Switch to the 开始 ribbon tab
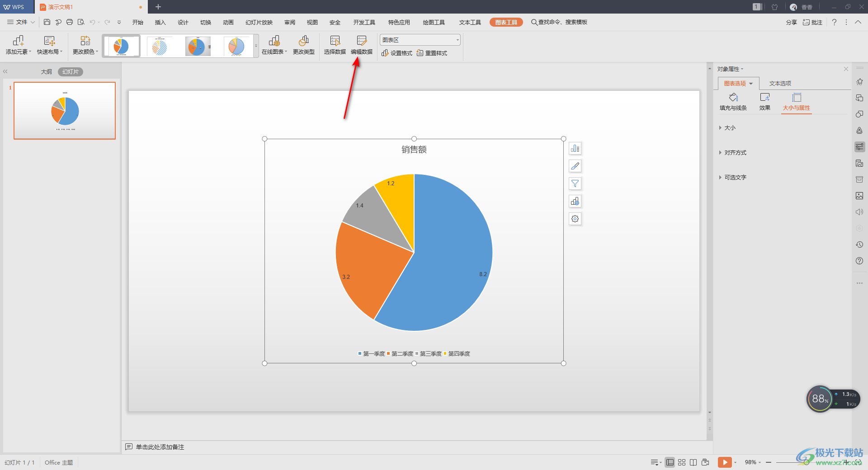The image size is (868, 470). [x=138, y=22]
